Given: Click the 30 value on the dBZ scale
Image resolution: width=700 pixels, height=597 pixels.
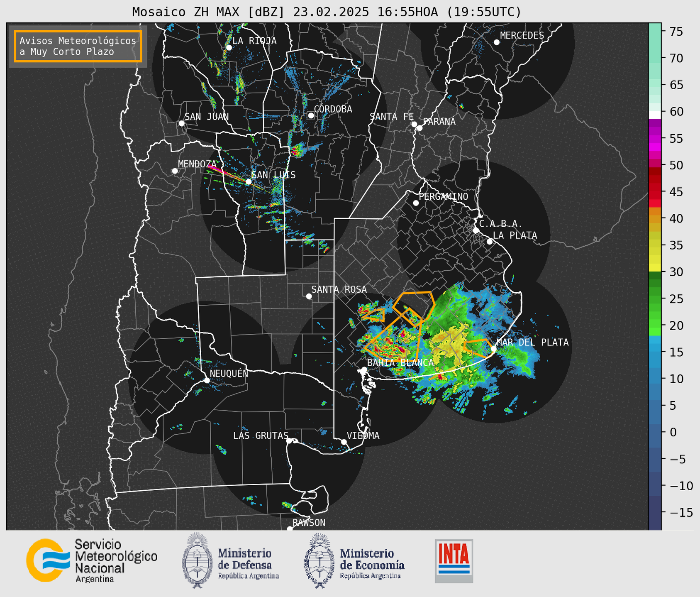Looking at the screenshot, I should coord(676,272).
